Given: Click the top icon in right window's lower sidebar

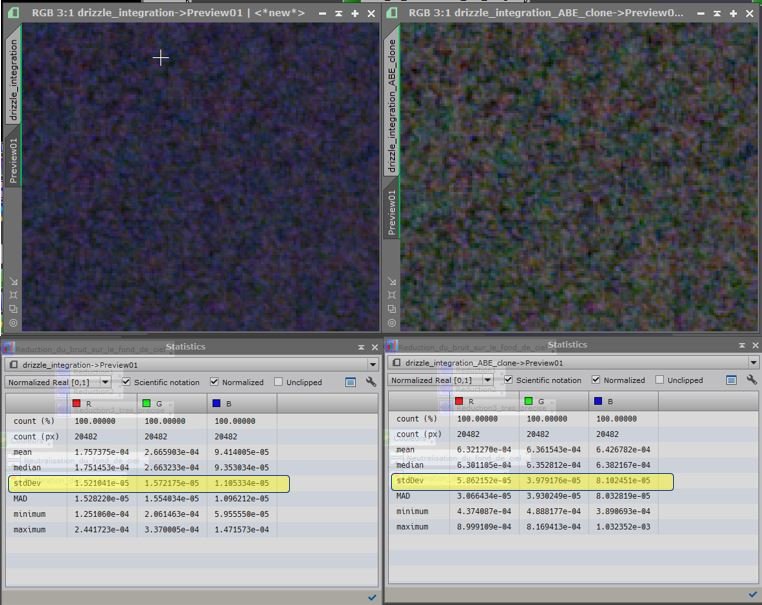Looking at the screenshot, I should [392, 281].
